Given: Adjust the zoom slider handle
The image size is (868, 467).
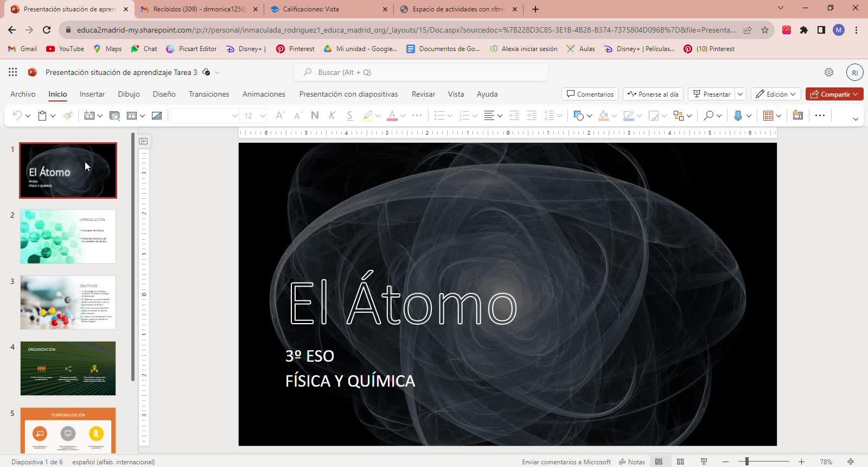Looking at the screenshot, I should point(747,462).
